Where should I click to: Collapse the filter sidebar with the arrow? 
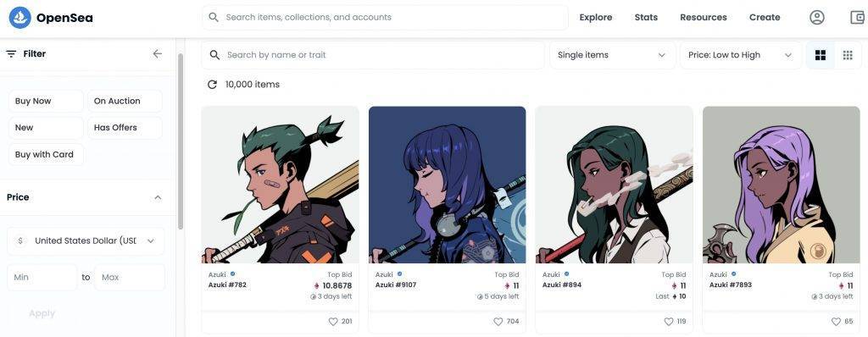157,53
